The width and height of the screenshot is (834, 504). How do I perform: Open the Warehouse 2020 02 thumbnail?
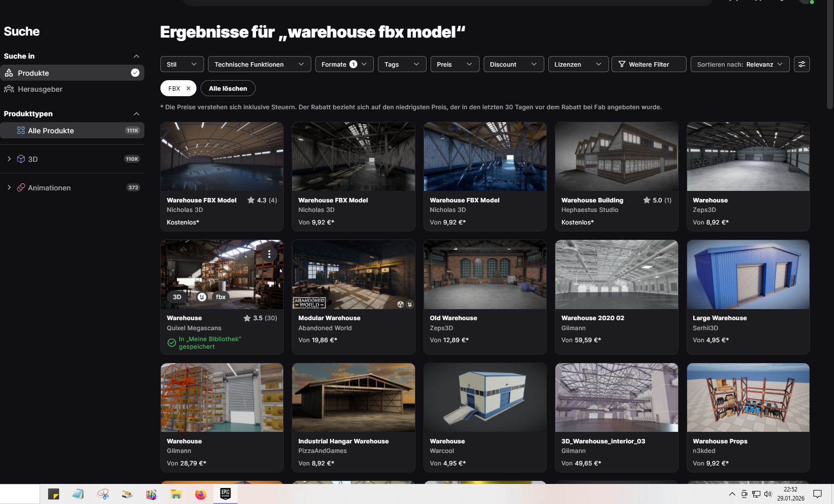click(616, 275)
